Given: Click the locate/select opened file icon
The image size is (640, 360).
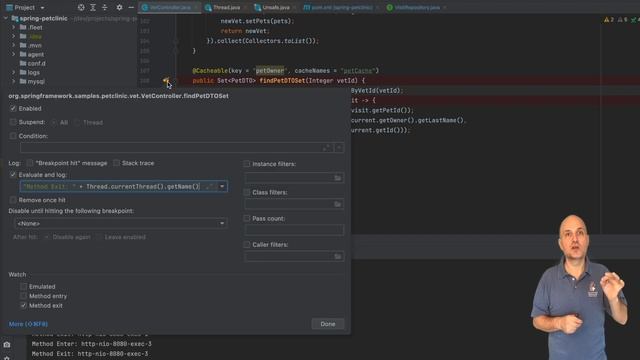Looking at the screenshot, I should [x=81, y=7].
